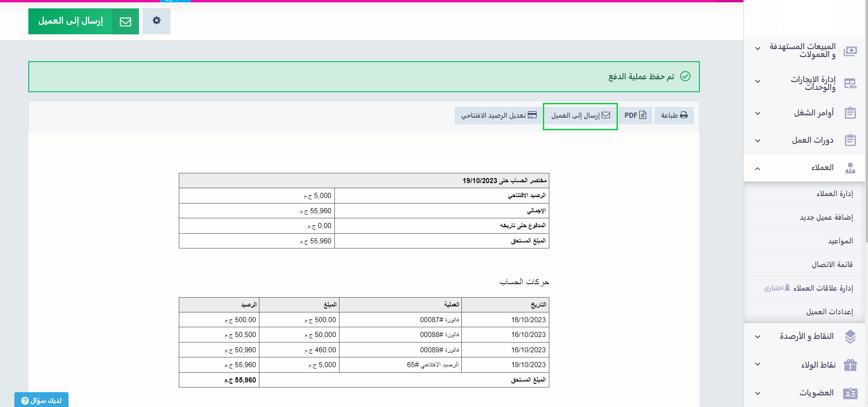868x407 pixels.
Task: Click the rentals and units management icon
Action: tap(850, 83)
